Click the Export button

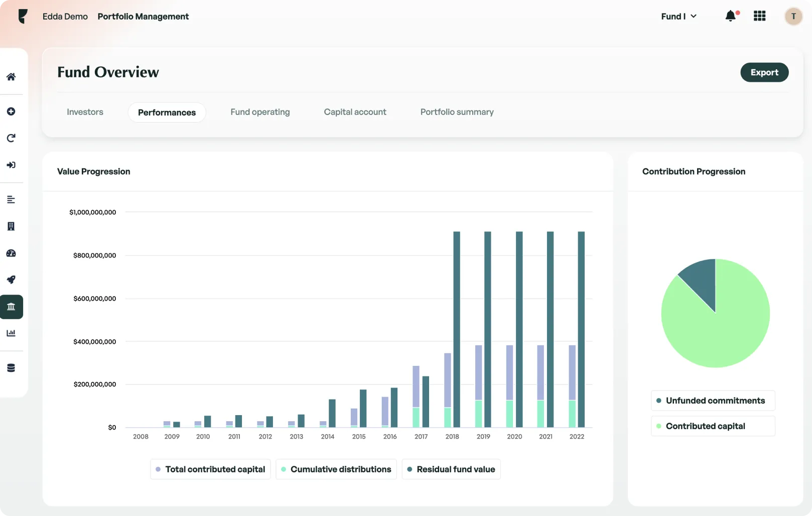pos(764,72)
